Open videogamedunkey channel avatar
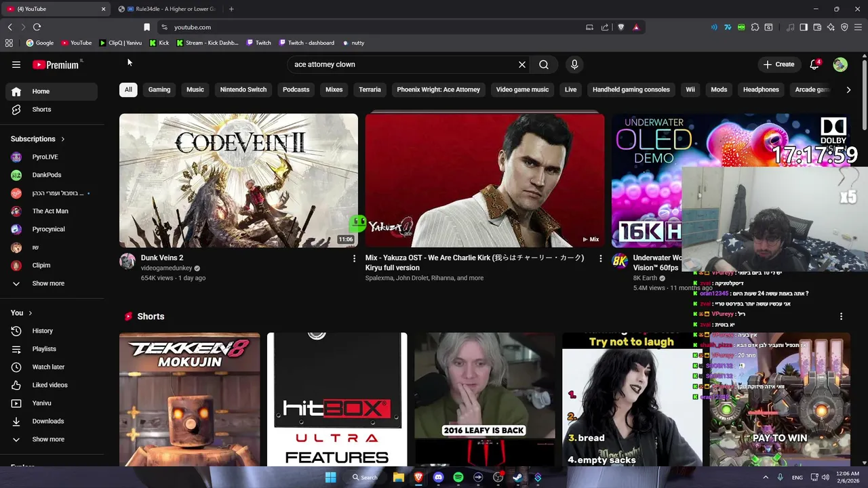Viewport: 868px width, 488px height. tap(127, 262)
